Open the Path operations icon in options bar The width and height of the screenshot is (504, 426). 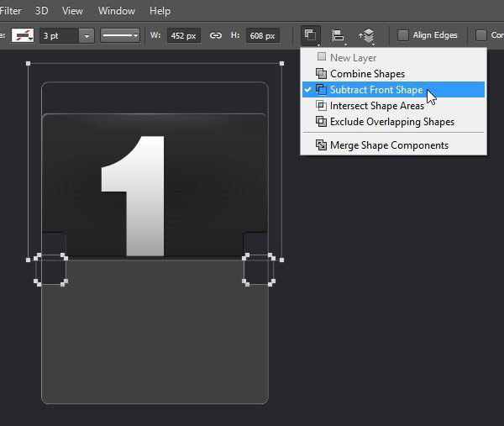tap(311, 35)
